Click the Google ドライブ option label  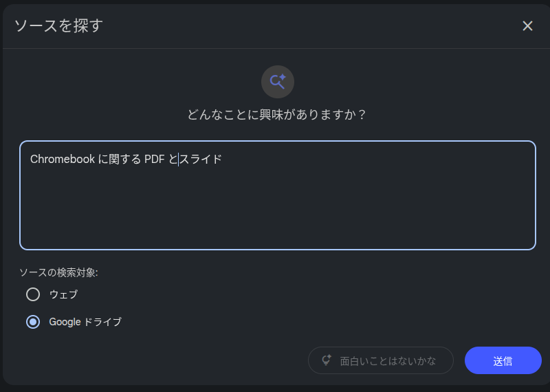tap(85, 321)
